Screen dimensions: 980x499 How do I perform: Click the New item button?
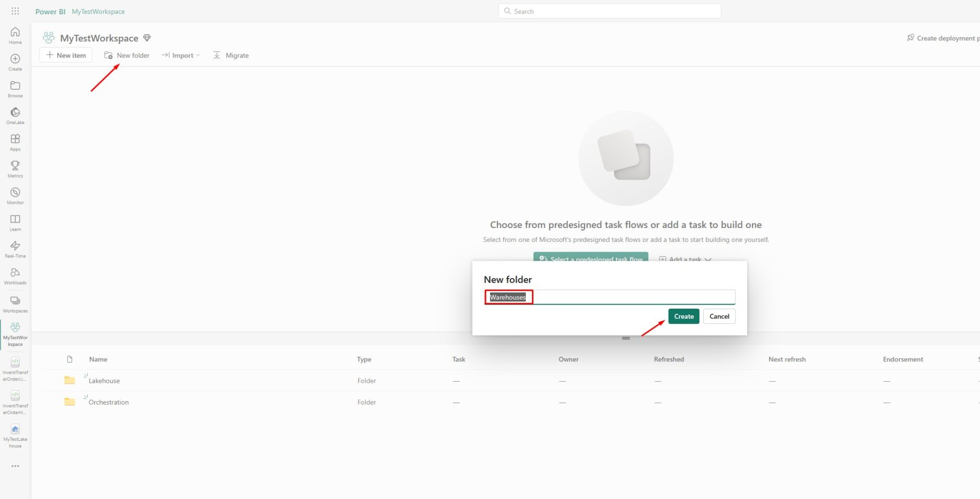[x=66, y=55]
